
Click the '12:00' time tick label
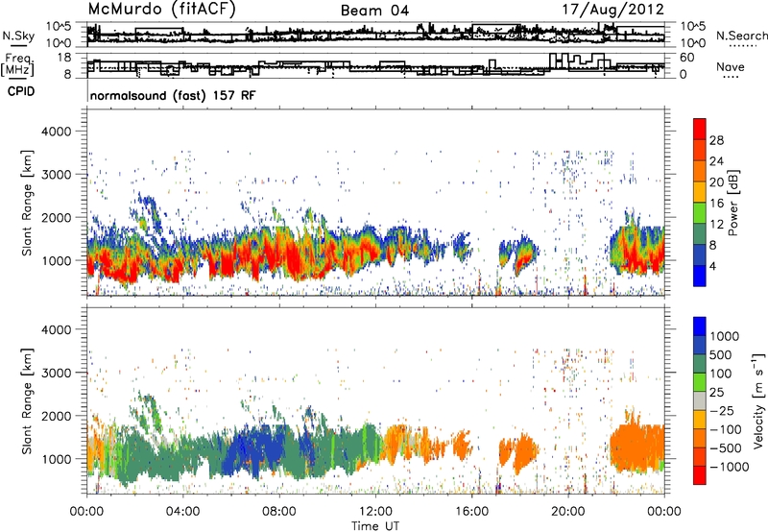375,512
